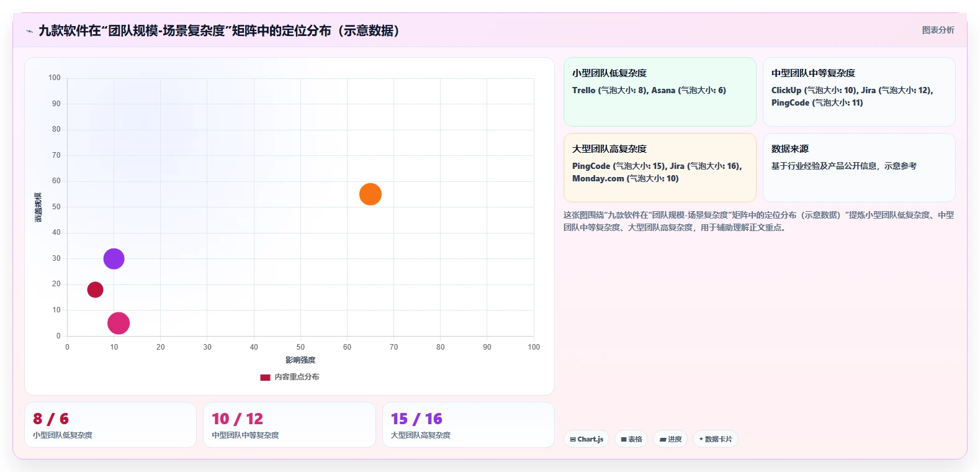
Task: Click the text 基于行业经验及产品公开信息，示意参考
Action: tap(844, 166)
